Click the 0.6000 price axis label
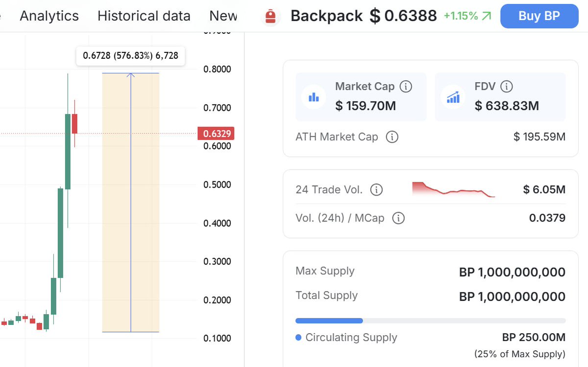Viewport: 588px width, 367px height. point(217,146)
